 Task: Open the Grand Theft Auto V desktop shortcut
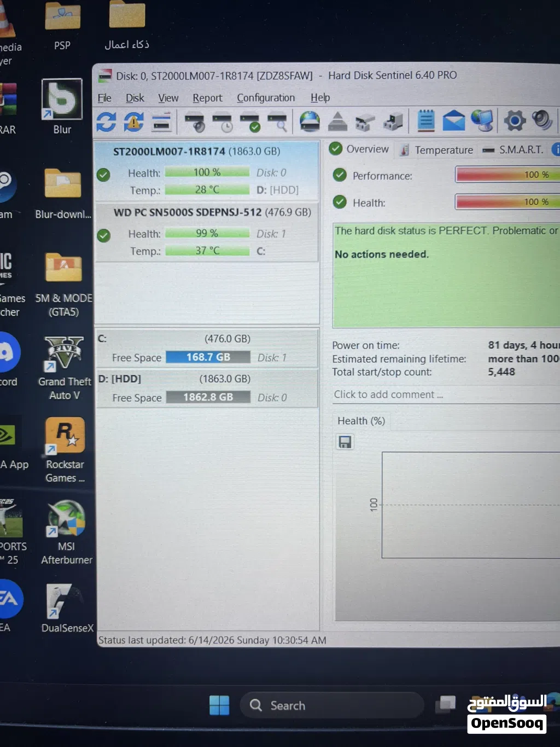pos(65,368)
